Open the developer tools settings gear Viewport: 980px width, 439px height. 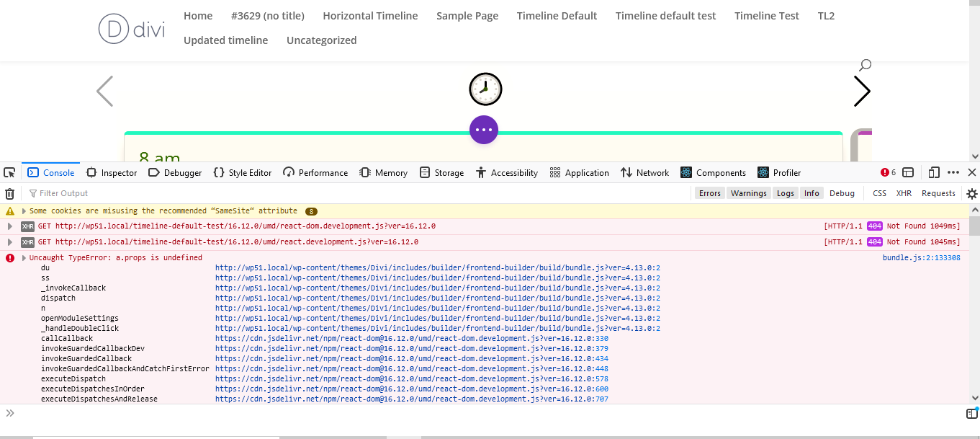pyautogui.click(x=971, y=192)
